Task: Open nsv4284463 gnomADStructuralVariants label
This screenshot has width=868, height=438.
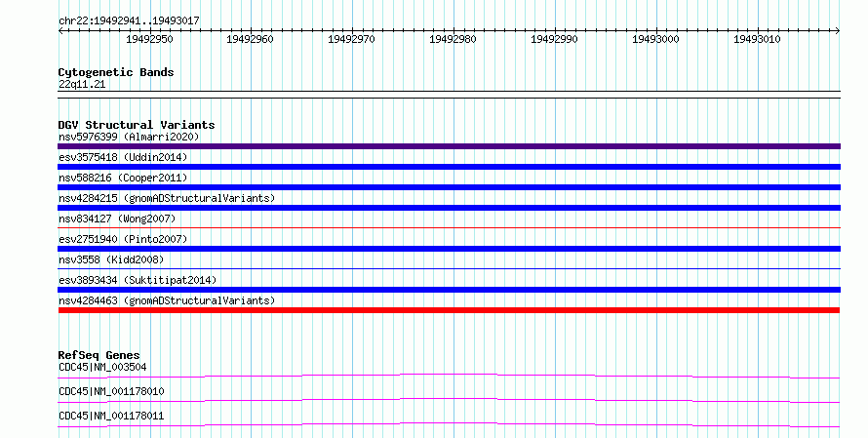Action: (x=167, y=300)
